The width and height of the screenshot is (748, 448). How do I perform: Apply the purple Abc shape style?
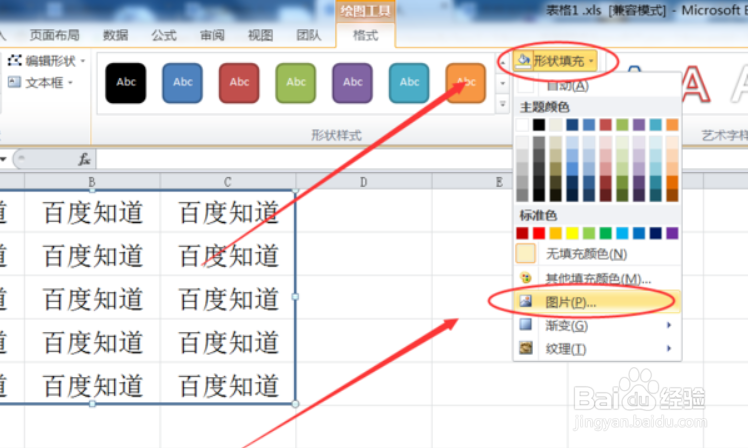point(353,83)
